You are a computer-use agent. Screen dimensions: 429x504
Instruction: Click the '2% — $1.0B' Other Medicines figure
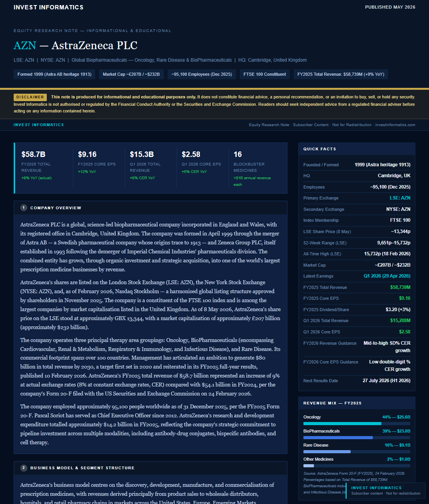399,459
